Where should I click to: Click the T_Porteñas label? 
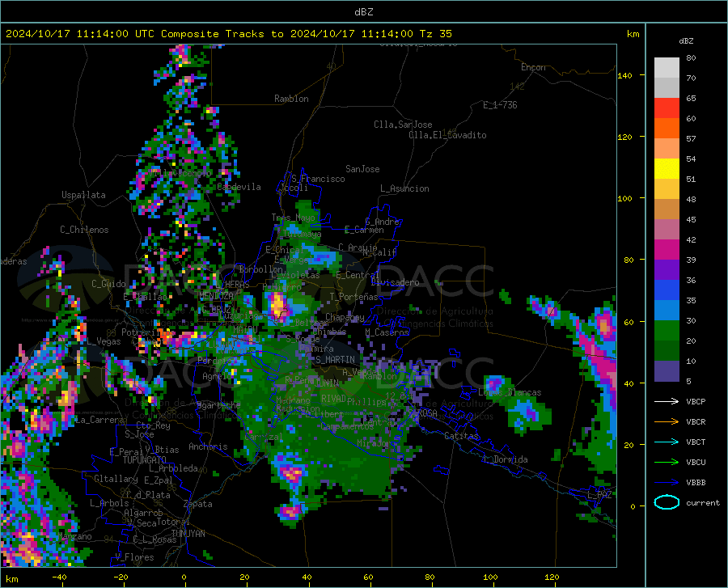click(353, 297)
